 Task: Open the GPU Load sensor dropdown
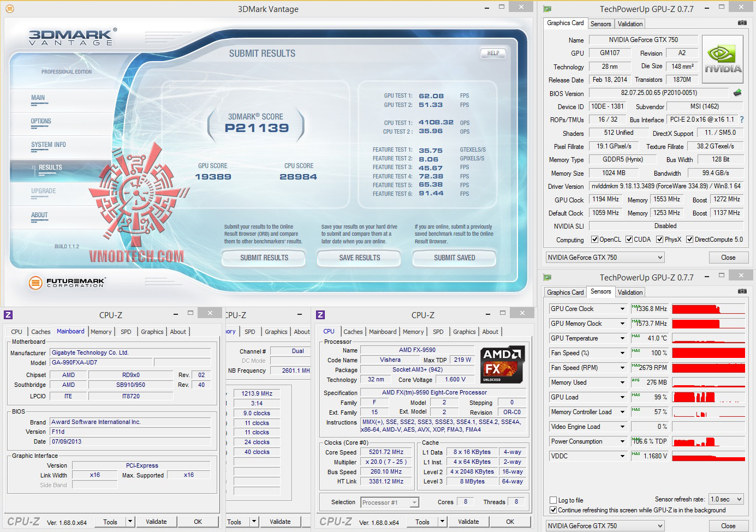622,397
